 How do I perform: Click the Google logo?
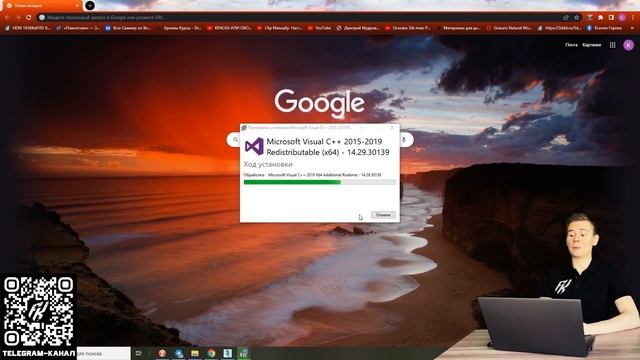tap(320, 103)
